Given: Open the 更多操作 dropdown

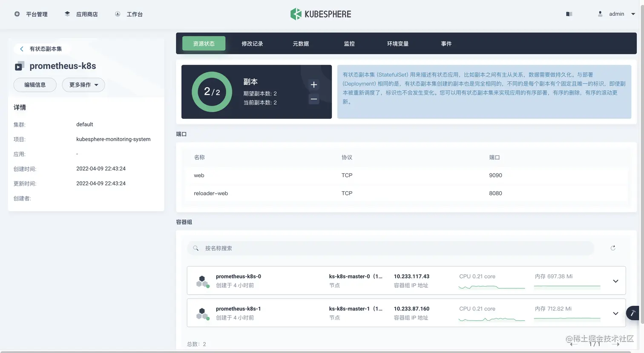Looking at the screenshot, I should click(83, 85).
